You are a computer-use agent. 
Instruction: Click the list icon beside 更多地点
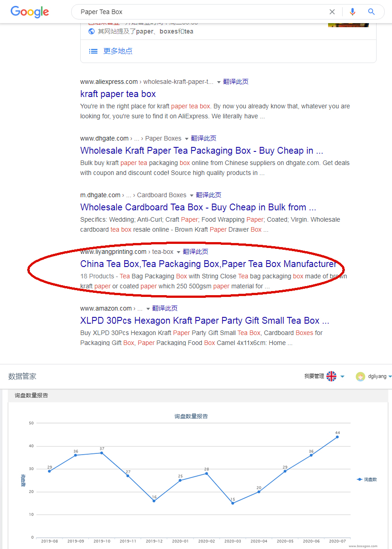93,51
